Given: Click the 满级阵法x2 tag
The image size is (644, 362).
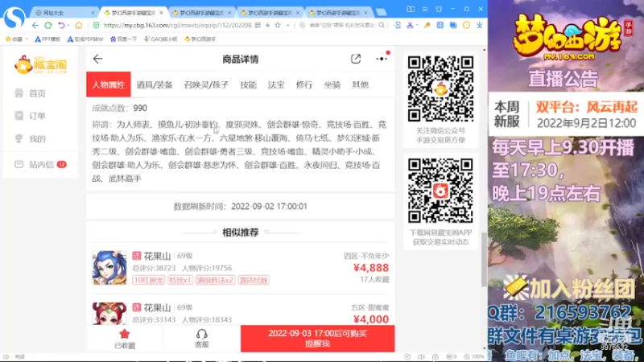Looking at the screenshot, I should [215, 280].
